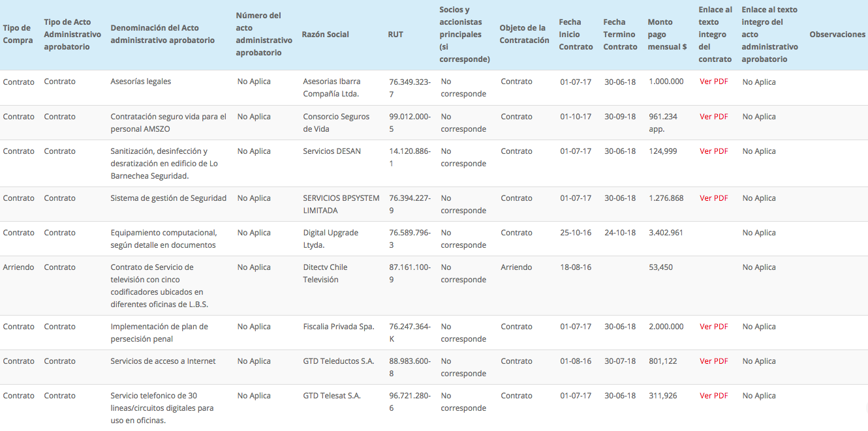The image size is (868, 431).
Task: Click Consorcio Seguros de Vida company name
Action: click(x=336, y=123)
